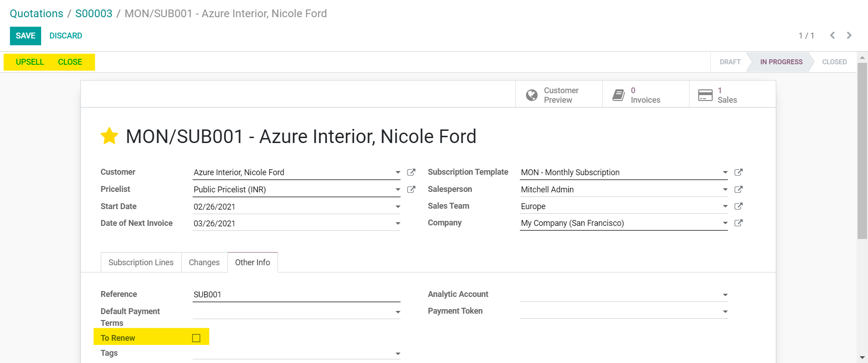Click the SAVE button
This screenshot has height=363, width=868.
click(25, 36)
